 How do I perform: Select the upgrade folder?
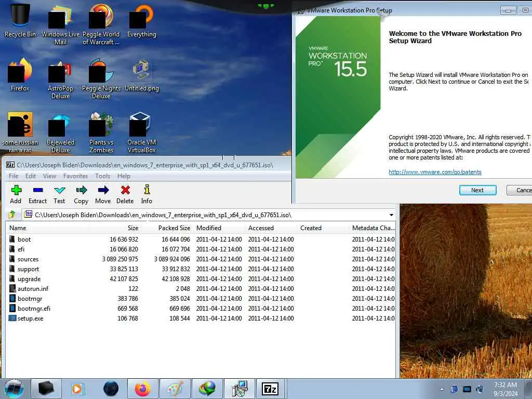[x=201, y=278]
